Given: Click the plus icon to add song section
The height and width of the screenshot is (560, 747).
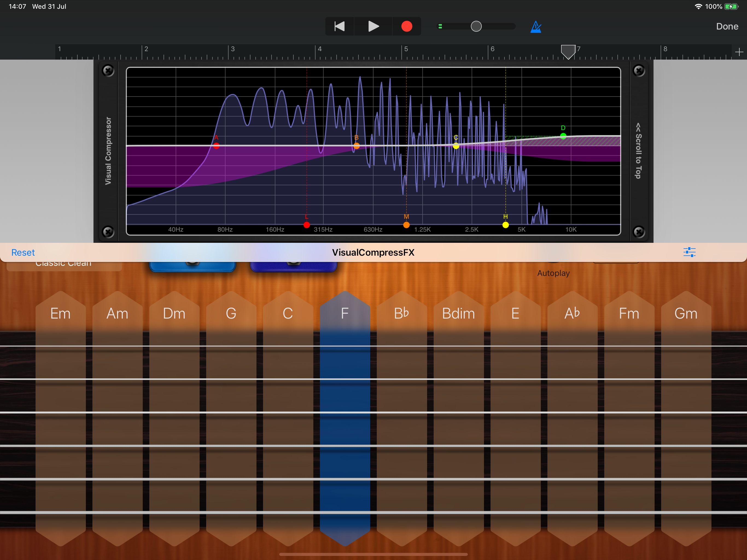Looking at the screenshot, I should pos(739,52).
